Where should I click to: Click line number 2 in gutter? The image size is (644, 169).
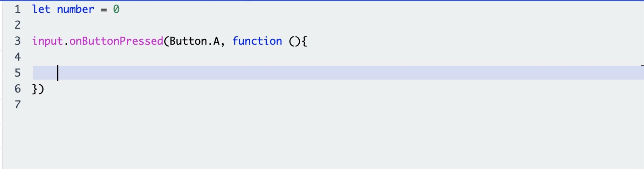[18, 25]
